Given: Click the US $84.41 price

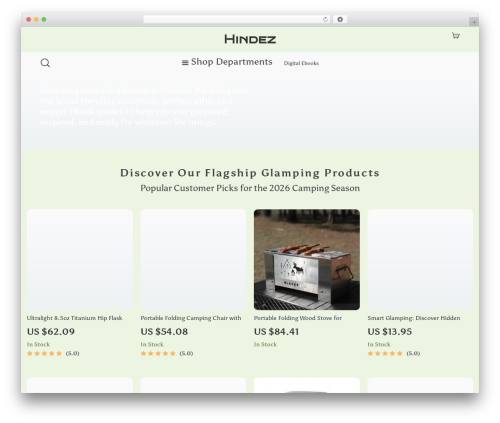Looking at the screenshot, I should pyautogui.click(x=276, y=332).
